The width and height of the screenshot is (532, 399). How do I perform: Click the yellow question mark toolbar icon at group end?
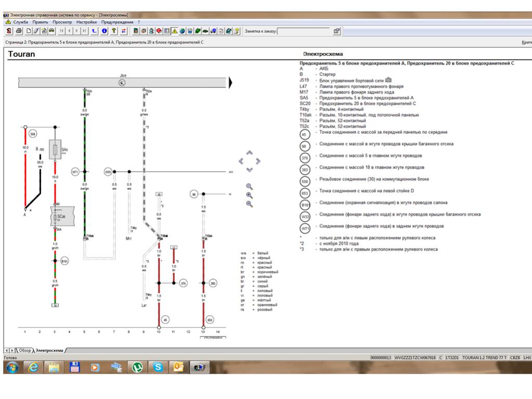point(237,31)
